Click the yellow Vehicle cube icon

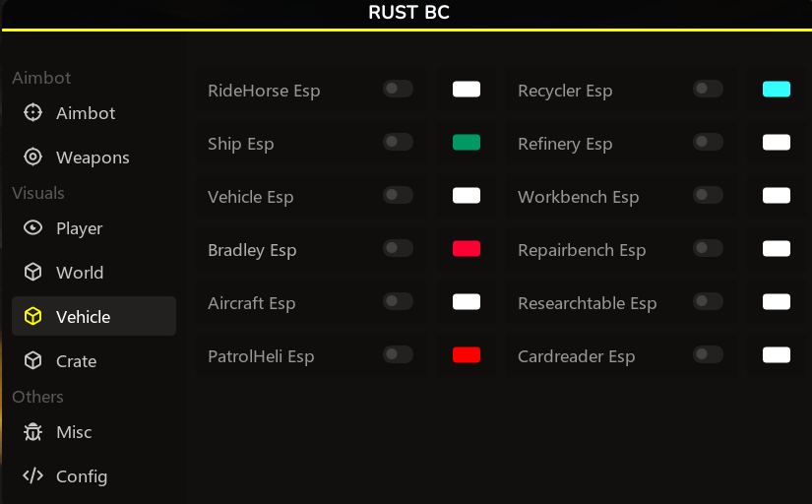click(x=33, y=317)
